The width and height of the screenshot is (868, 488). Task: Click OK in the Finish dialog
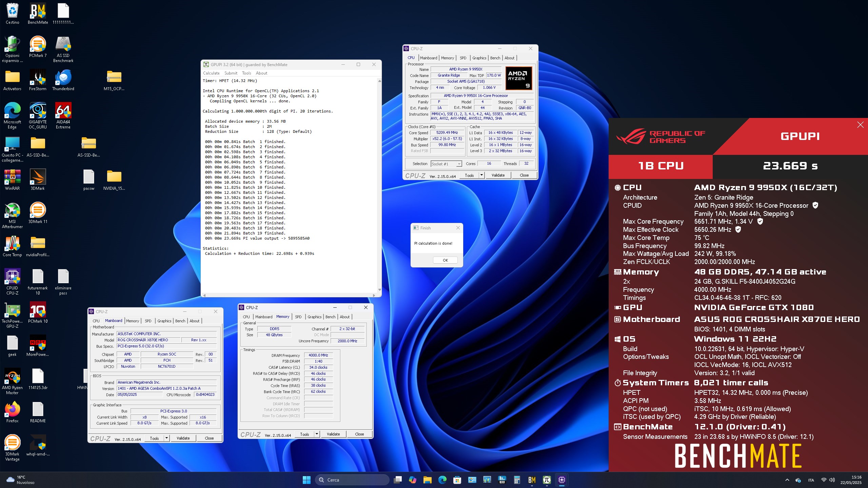click(x=445, y=260)
